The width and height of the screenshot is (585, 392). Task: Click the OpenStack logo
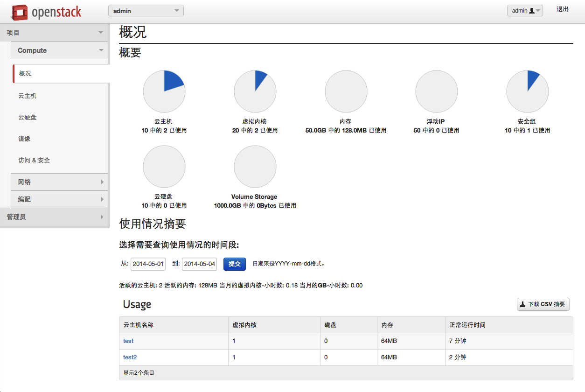click(47, 12)
